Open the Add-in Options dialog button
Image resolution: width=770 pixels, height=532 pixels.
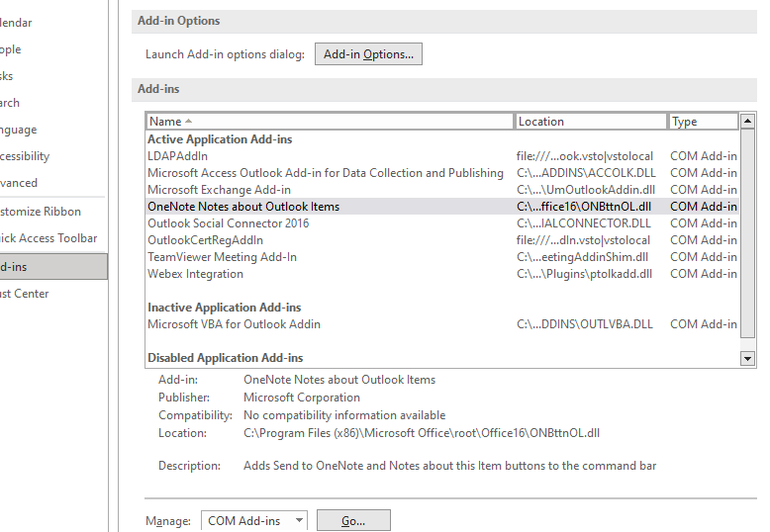click(x=368, y=54)
